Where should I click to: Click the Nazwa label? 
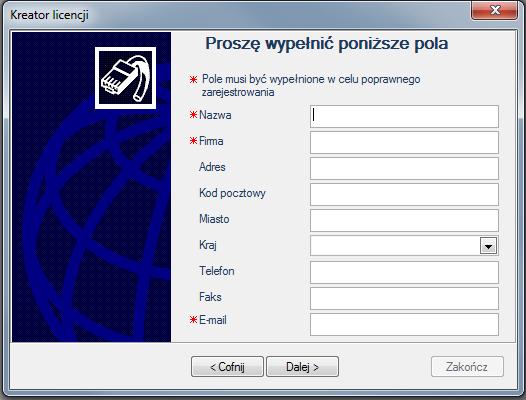tap(215, 115)
